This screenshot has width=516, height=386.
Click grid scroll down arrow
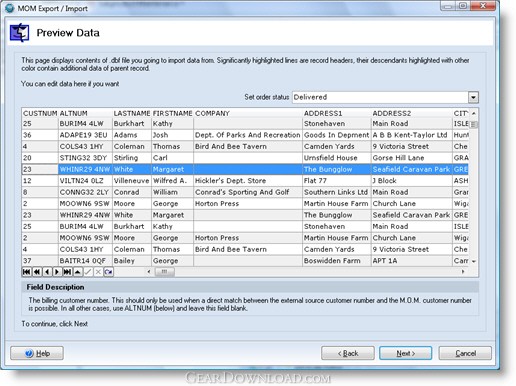[x=474, y=261]
